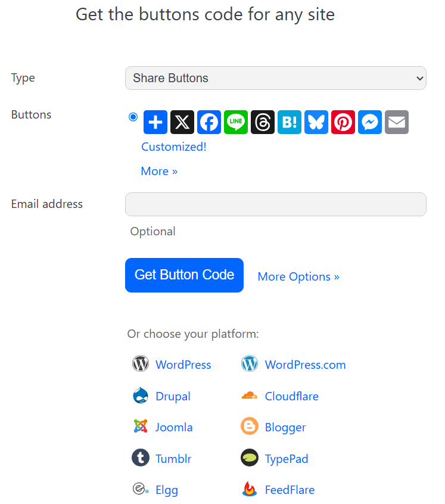Select the customized buttons radio option
Image resolution: width=445 pixels, height=504 pixels.
133,117
